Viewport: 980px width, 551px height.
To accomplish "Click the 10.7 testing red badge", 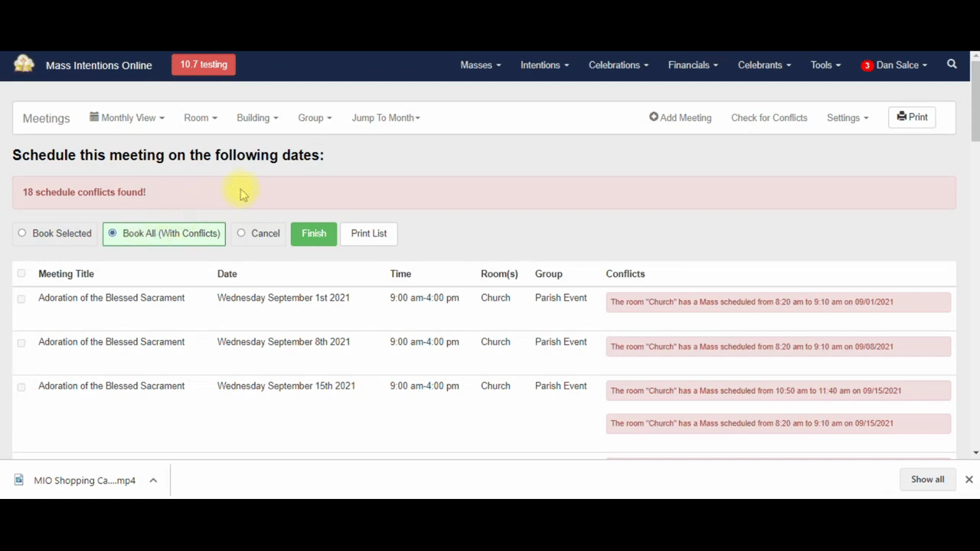I will [204, 64].
